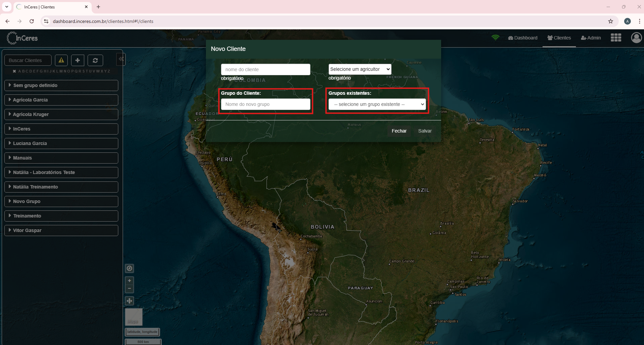Focus the nome do cliente field
Viewport: 644px width, 345px height.
(266, 69)
